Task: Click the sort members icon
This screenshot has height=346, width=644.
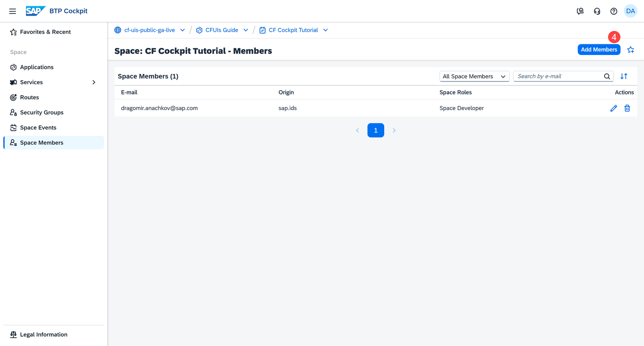Action: pyautogui.click(x=624, y=77)
